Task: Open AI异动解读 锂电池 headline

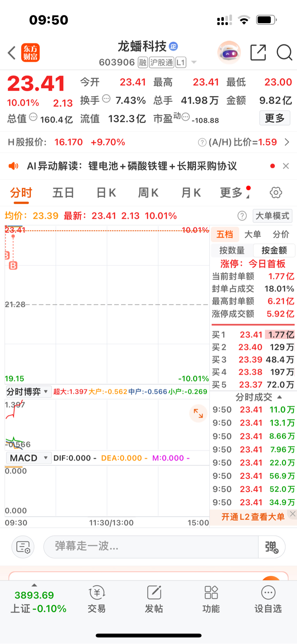Action: tap(131, 166)
